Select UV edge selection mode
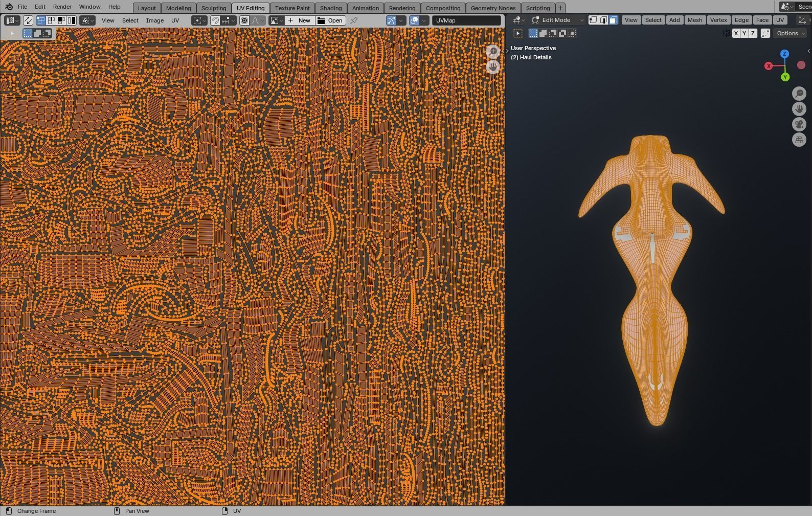The image size is (812, 516). tap(51, 20)
